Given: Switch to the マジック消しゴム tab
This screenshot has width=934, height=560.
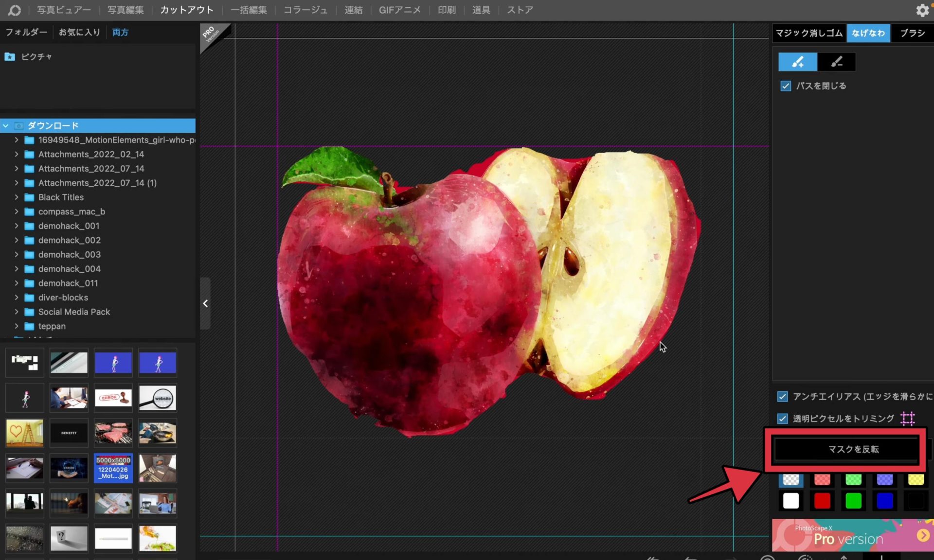Looking at the screenshot, I should [x=808, y=33].
